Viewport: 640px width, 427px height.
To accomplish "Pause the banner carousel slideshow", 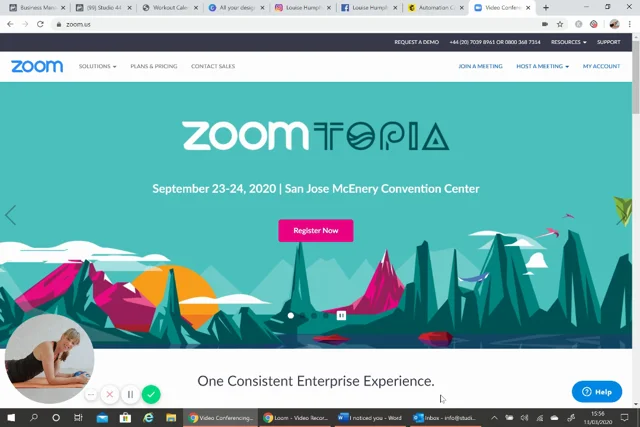I will pyautogui.click(x=341, y=315).
